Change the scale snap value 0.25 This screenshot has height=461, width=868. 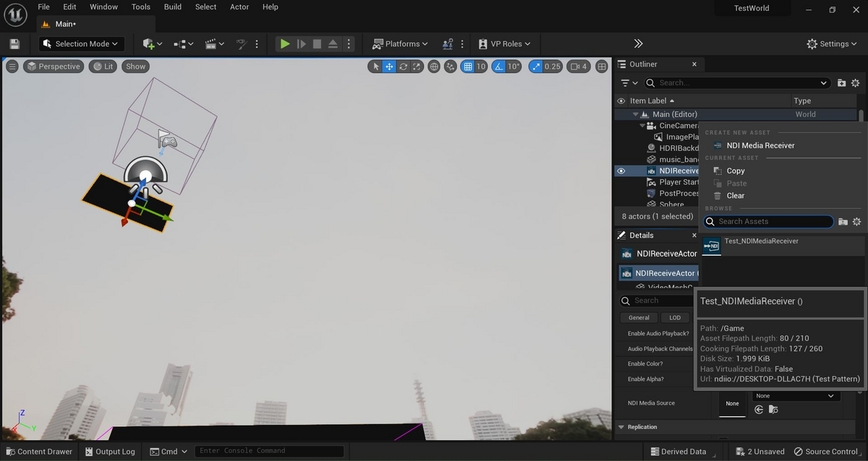pos(553,66)
